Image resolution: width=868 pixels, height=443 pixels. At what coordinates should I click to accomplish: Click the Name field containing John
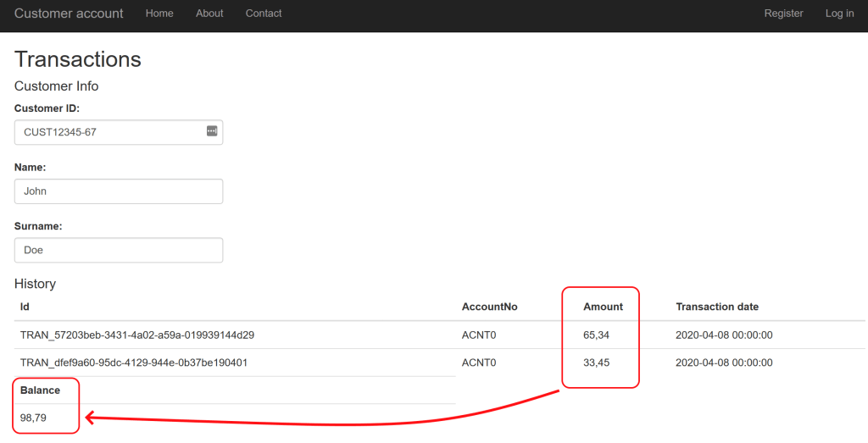pyautogui.click(x=119, y=191)
